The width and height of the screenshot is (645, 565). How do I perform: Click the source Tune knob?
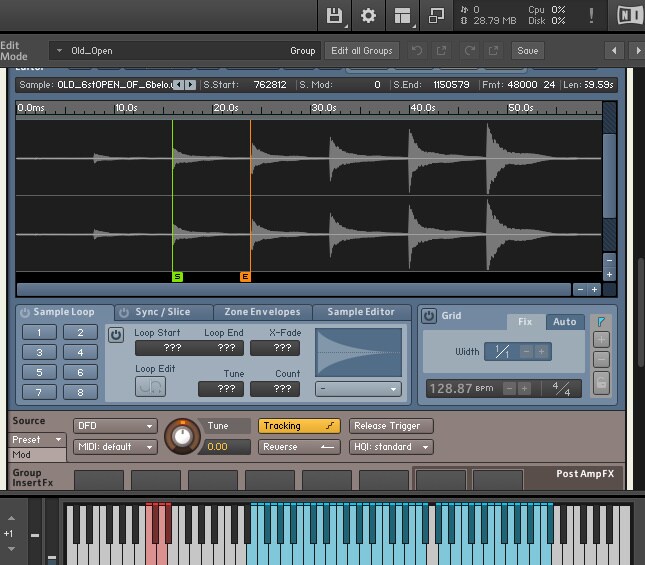(x=183, y=437)
